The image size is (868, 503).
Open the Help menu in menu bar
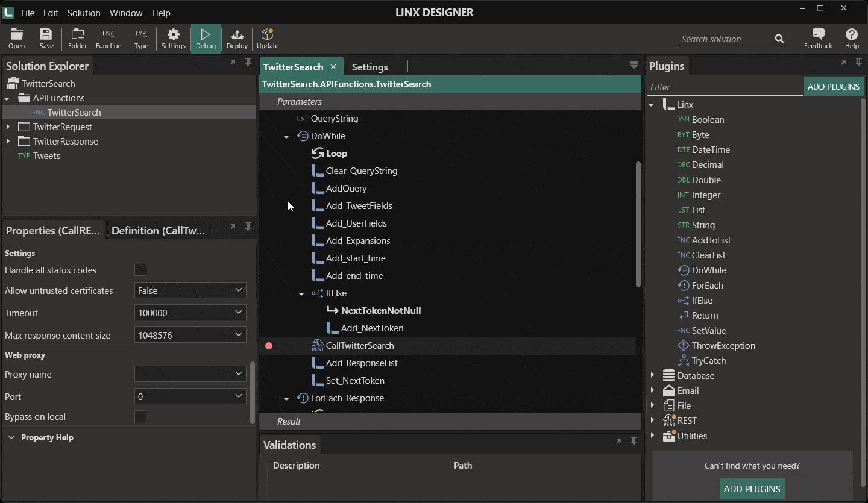click(161, 13)
